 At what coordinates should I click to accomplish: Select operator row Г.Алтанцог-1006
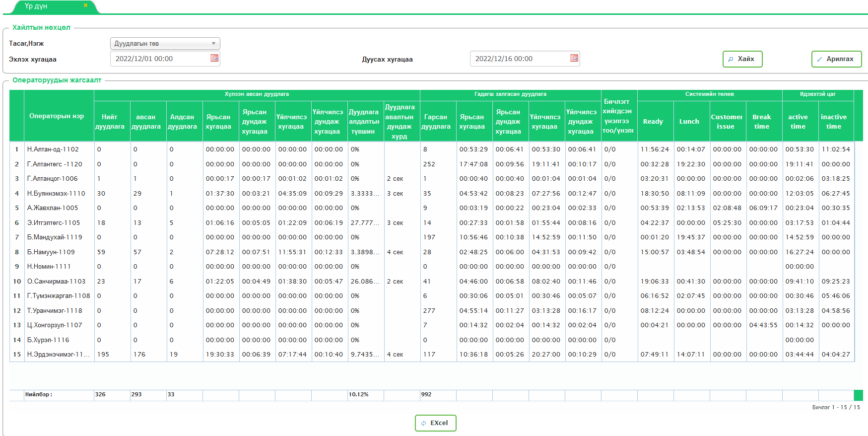click(432, 179)
